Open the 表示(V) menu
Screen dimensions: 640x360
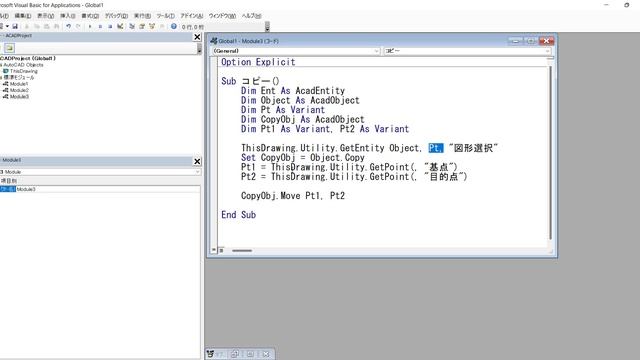(x=45, y=16)
